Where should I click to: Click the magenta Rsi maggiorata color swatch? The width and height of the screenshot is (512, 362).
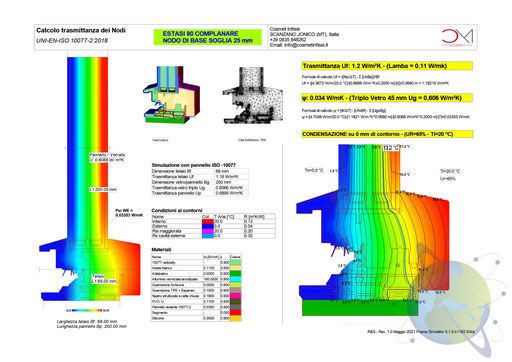click(x=208, y=231)
